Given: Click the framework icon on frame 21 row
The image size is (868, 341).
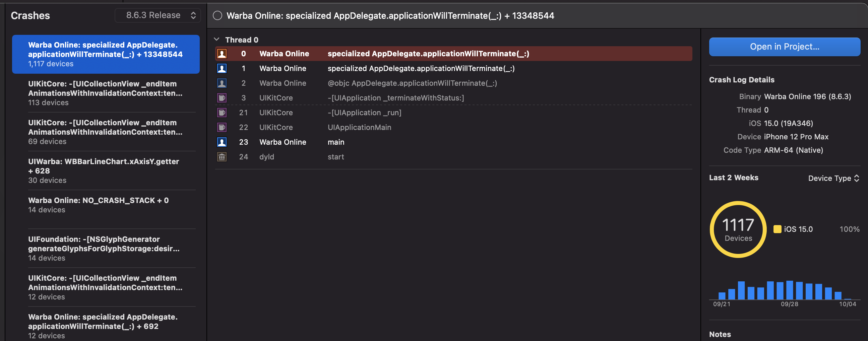Looking at the screenshot, I should (222, 113).
